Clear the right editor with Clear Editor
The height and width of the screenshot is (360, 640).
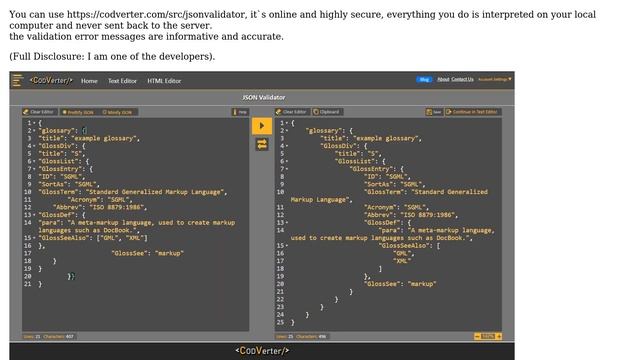pos(291,112)
